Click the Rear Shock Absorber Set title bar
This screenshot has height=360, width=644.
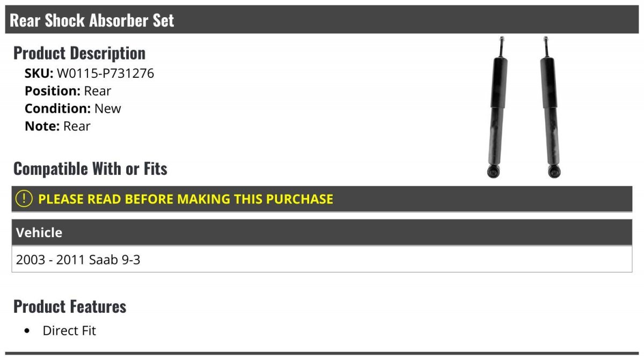click(322, 20)
